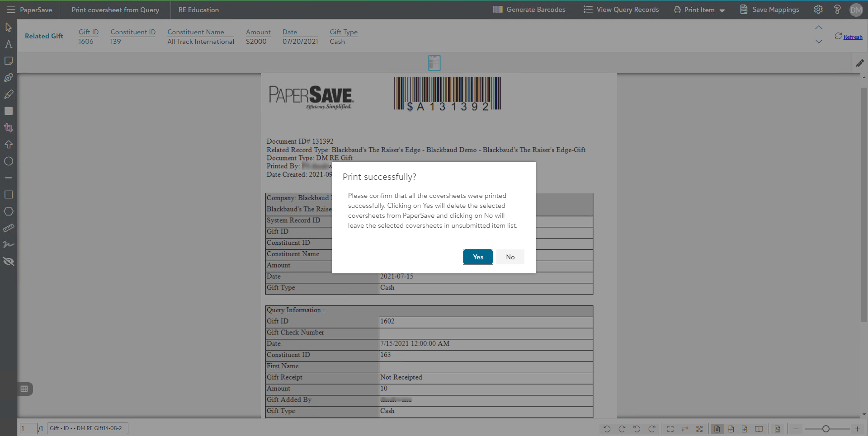Switch to Print coversheet from Query tab
Image resolution: width=868 pixels, height=436 pixels.
point(115,10)
